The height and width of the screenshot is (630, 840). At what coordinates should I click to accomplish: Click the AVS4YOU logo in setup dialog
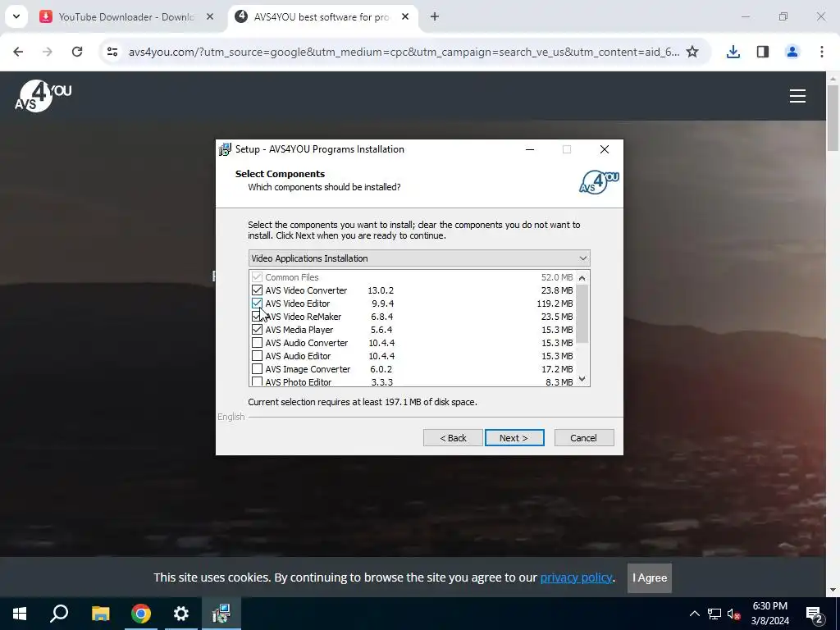tap(599, 181)
